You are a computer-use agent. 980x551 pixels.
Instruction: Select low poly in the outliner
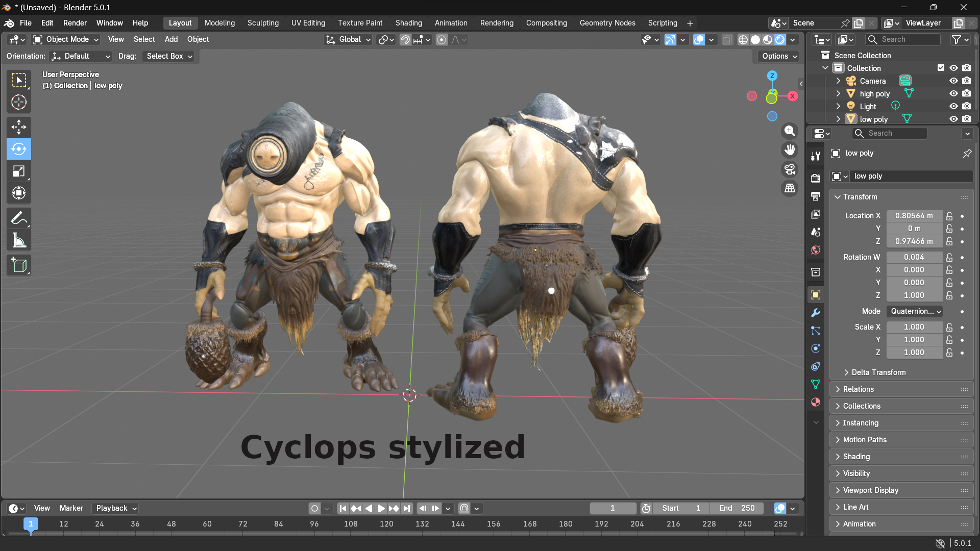pyautogui.click(x=873, y=119)
